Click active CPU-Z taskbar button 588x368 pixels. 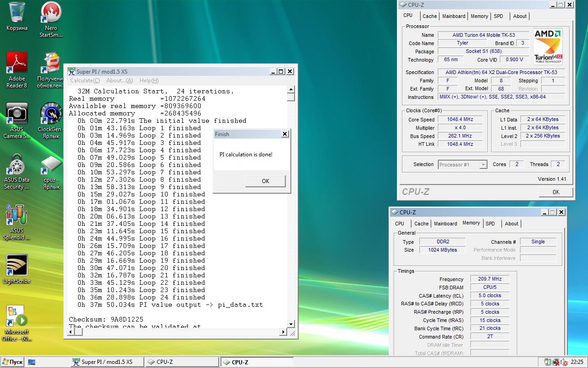click(257, 362)
